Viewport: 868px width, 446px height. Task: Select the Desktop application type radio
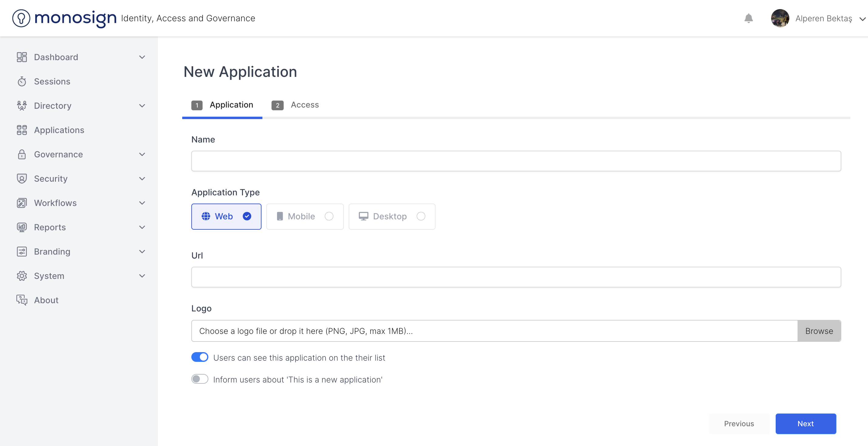[421, 216]
